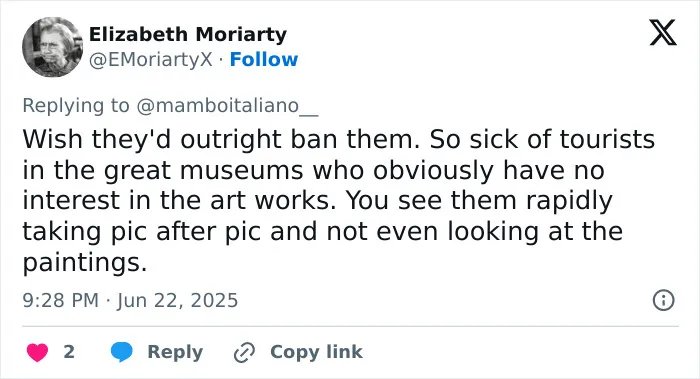Click the sentence interest in the art works
The width and height of the screenshot is (700, 379).
179,200
